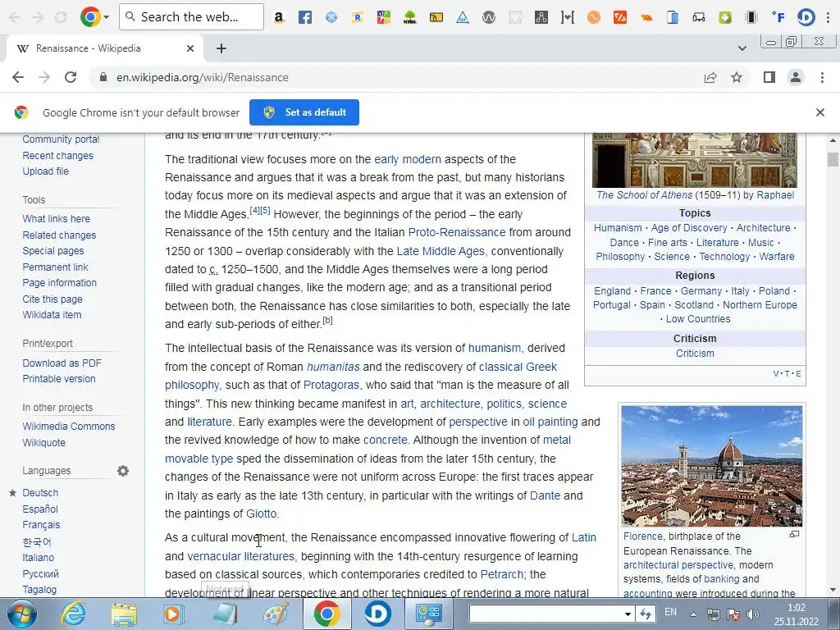Click What links here in Tools
The image size is (840, 630).
point(57,218)
